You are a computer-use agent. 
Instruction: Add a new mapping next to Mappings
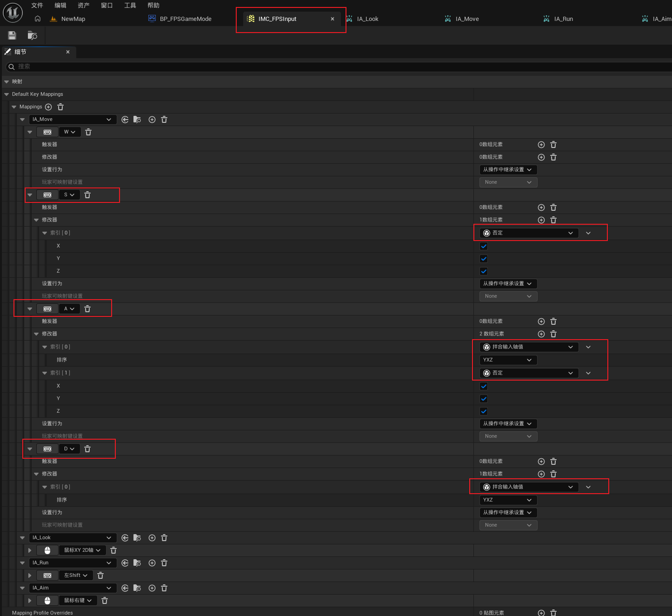(48, 107)
